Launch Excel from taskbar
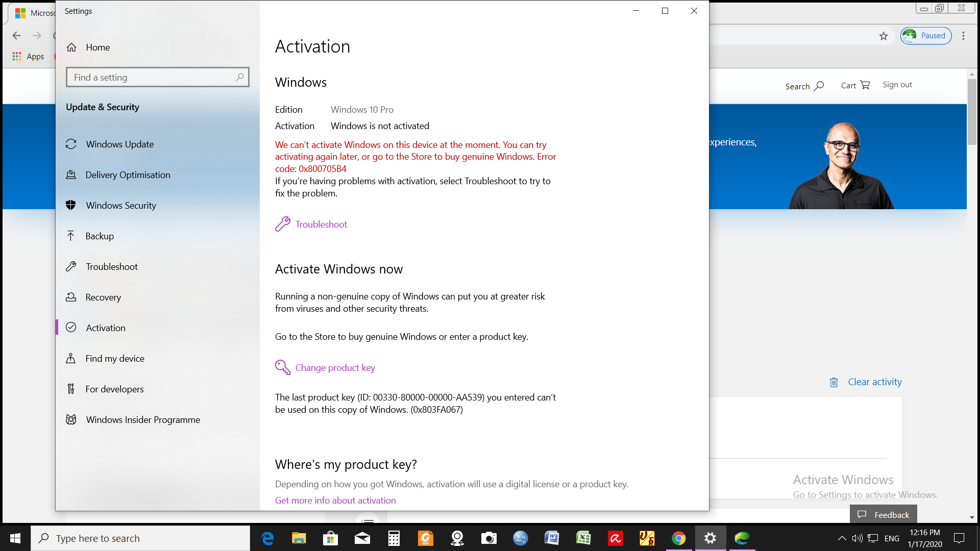This screenshot has height=551, width=980. 584,538
